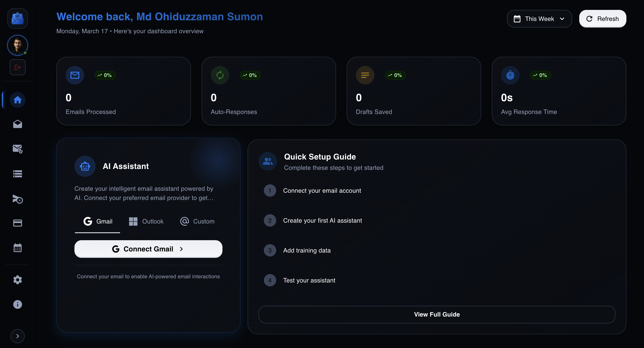
Task: Click the View Full Guide button
Action: click(437, 315)
